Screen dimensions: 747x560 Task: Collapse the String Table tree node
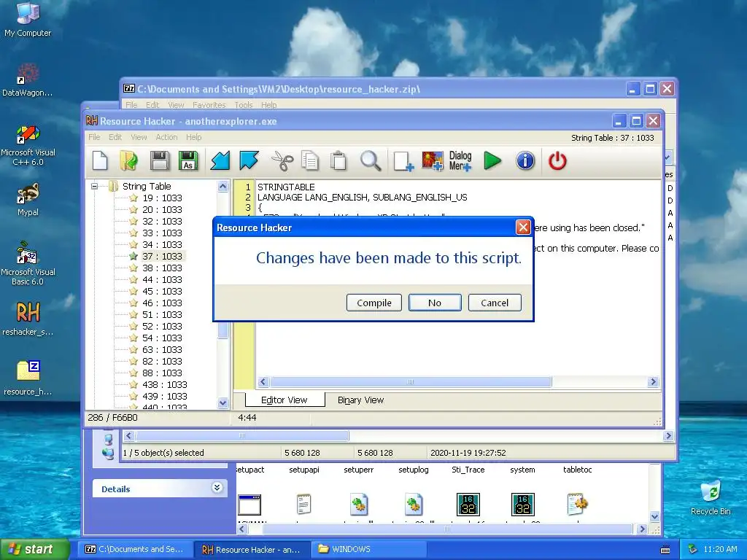[94, 186]
